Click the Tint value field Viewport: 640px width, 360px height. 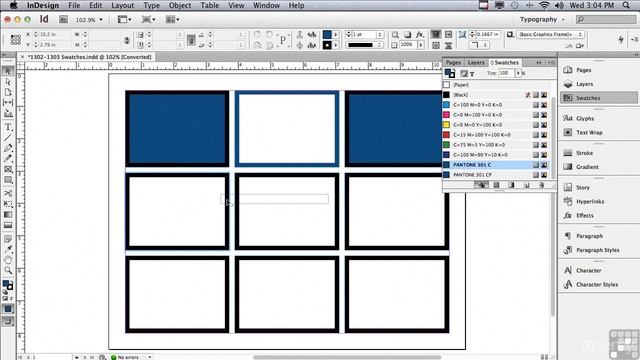506,73
